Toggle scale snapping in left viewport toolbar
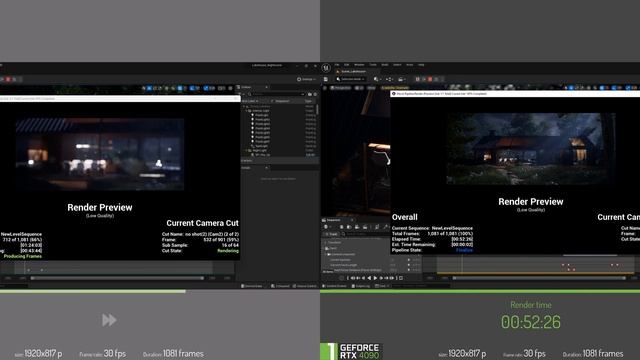This screenshot has width=640, height=360. tap(206, 88)
